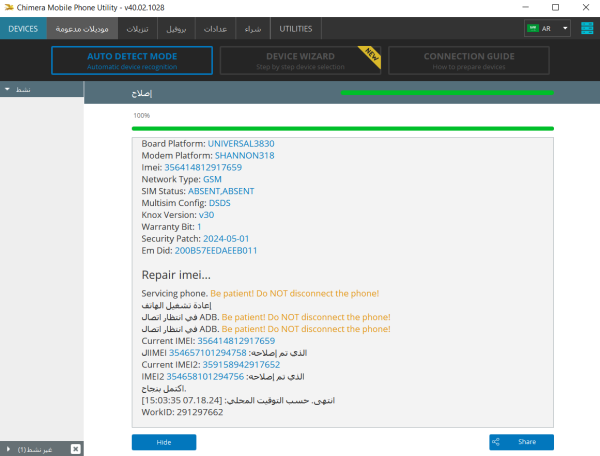The width and height of the screenshot is (600, 456).
Task: Click Security Patch value 2024-05-01
Action: coord(226,239)
